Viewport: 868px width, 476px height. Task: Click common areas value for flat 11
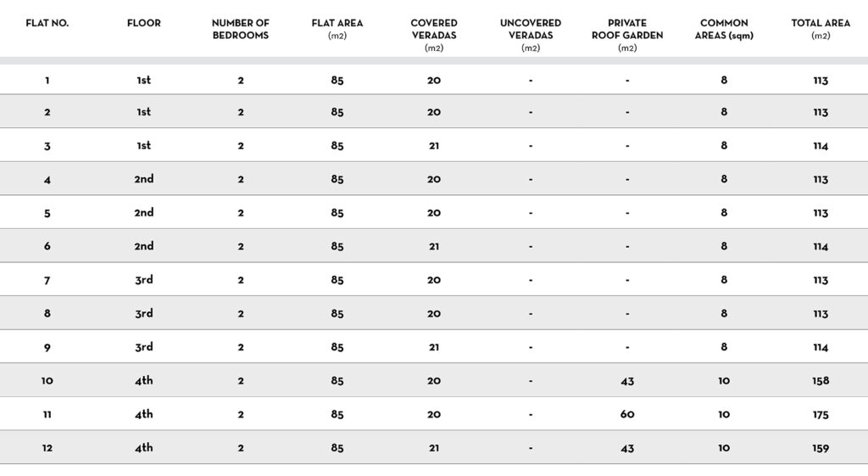724,414
